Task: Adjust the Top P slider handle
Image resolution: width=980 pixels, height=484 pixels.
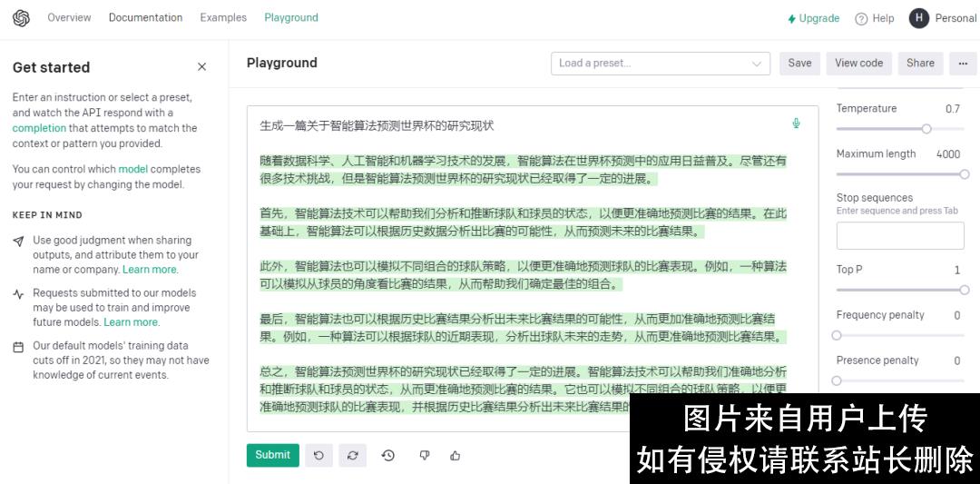Action: coord(965,290)
